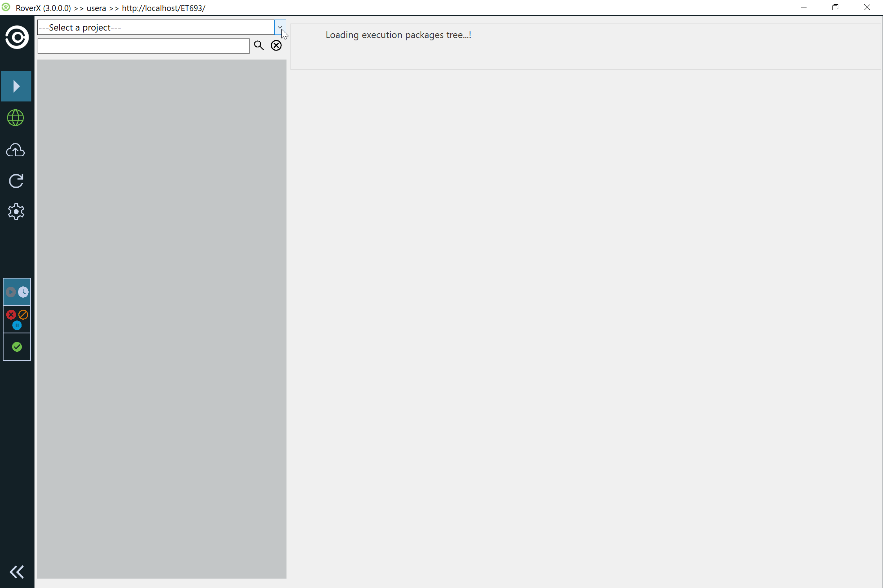Viewport: 883px width, 588px height.
Task: Click into the package search text field
Action: coord(143,46)
